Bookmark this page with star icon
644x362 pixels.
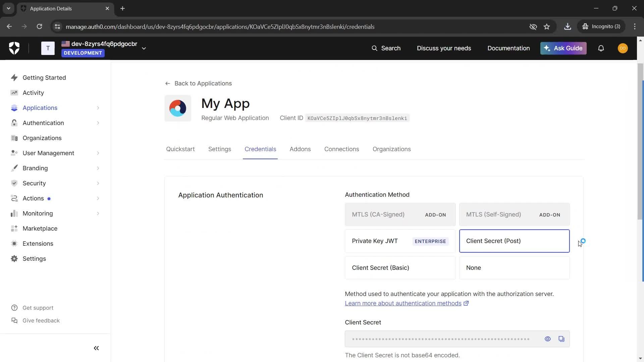(547, 27)
